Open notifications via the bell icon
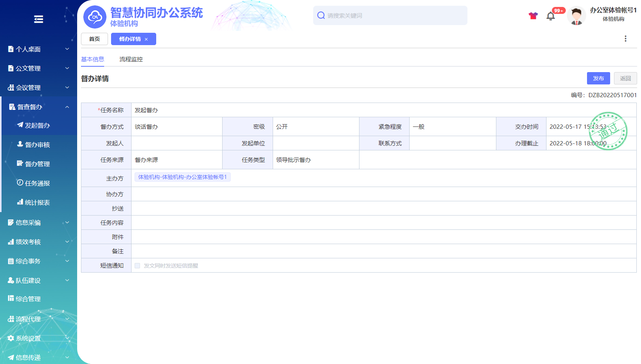Image resolution: width=641 pixels, height=364 pixels. click(551, 16)
